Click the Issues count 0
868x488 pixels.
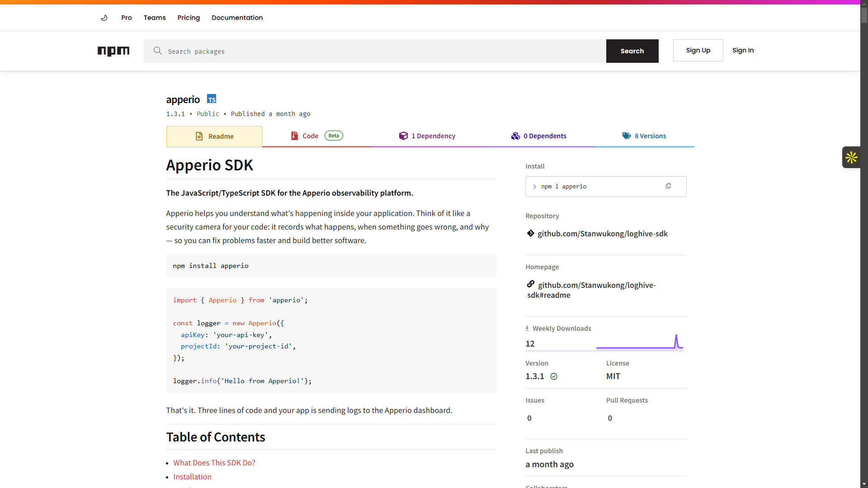coord(529,418)
